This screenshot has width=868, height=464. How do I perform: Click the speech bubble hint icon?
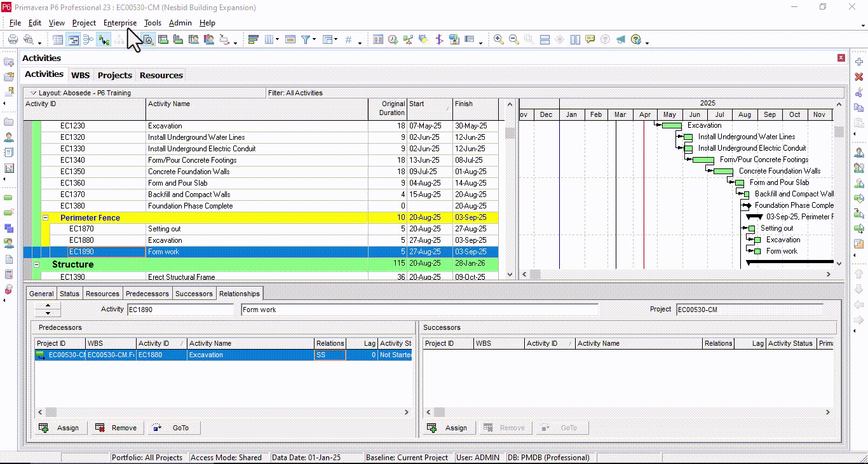click(590, 39)
